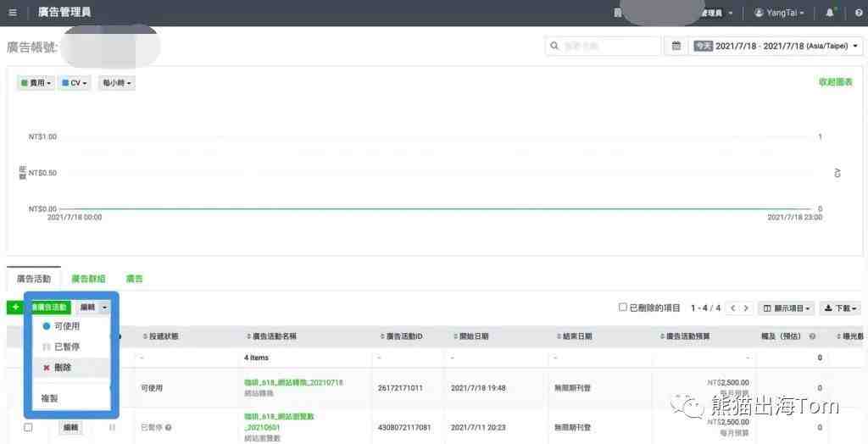This screenshot has width=868, height=444.
Task: Click the 今天 date badge
Action: coord(703,46)
